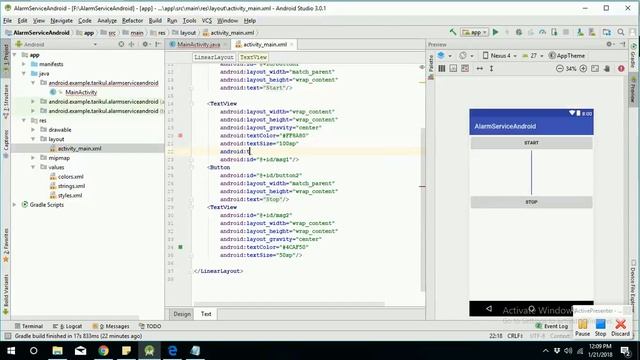Expand the manifests folder
The height and width of the screenshot is (360, 640).
[24, 64]
